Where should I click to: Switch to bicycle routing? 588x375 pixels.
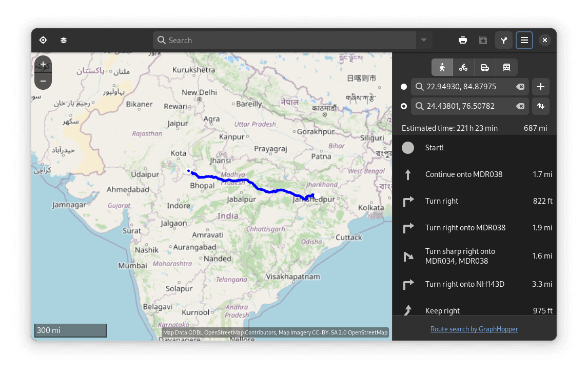463,67
